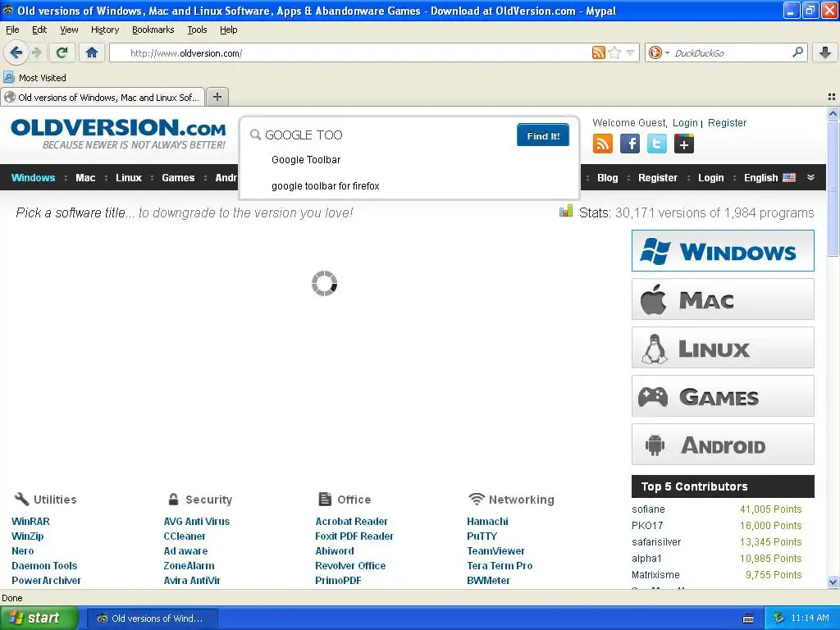This screenshot has width=840, height=630.
Task: Open the Windows start button
Action: pos(39,619)
